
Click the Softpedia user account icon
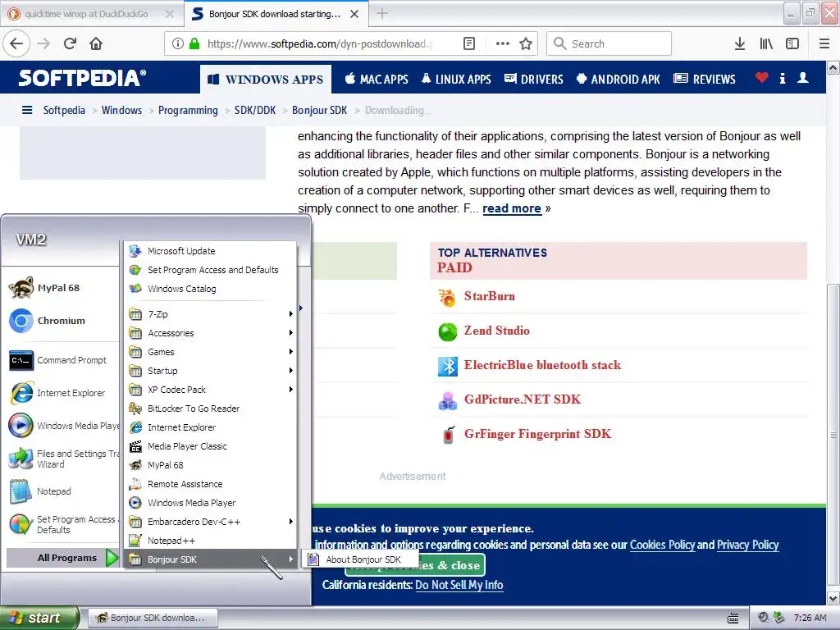tap(802, 78)
